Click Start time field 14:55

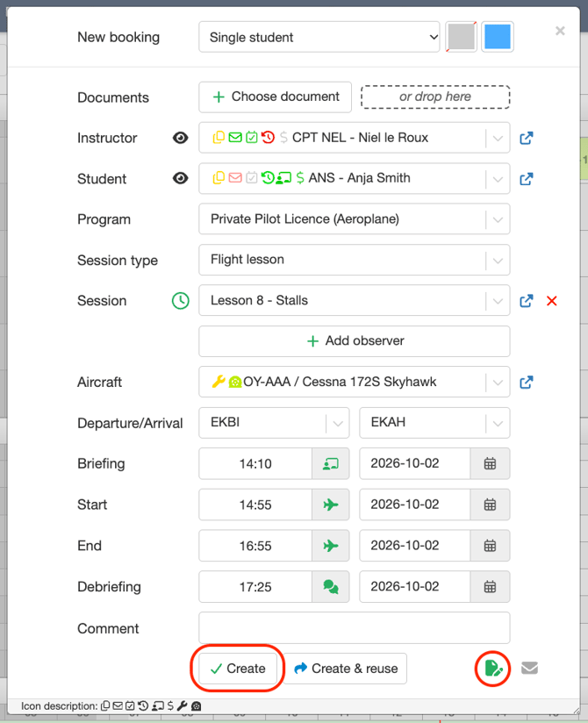[x=255, y=505]
